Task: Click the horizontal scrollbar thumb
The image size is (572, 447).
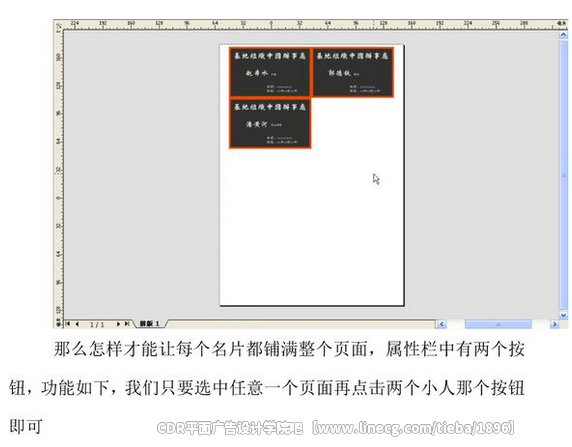Action: click(x=498, y=324)
